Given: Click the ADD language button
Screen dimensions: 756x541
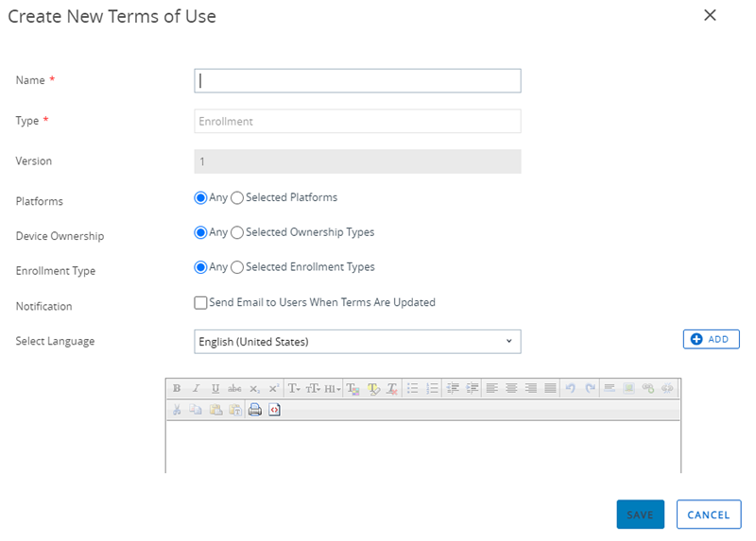Looking at the screenshot, I should click(x=712, y=339).
